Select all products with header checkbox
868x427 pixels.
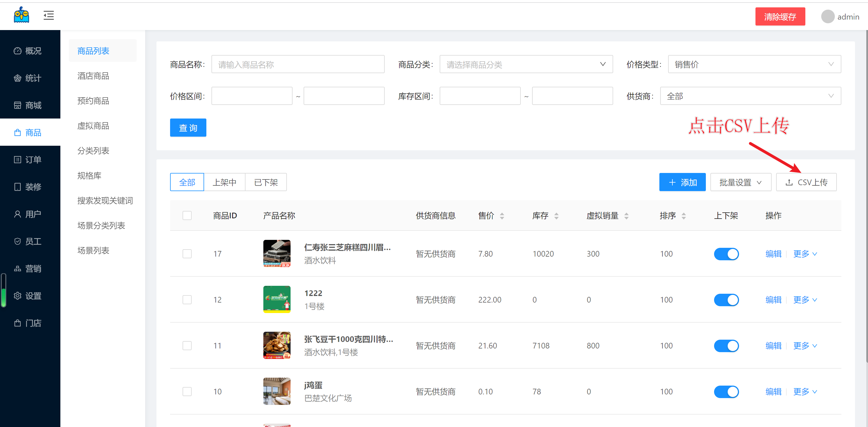tap(187, 216)
